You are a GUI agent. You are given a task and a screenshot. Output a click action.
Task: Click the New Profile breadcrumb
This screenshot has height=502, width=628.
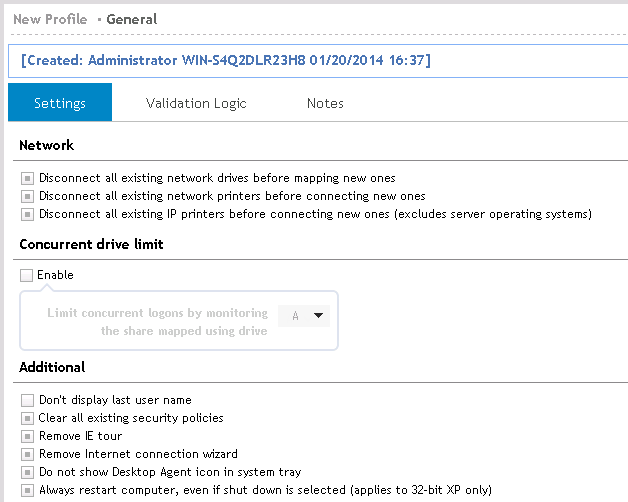pos(49,19)
